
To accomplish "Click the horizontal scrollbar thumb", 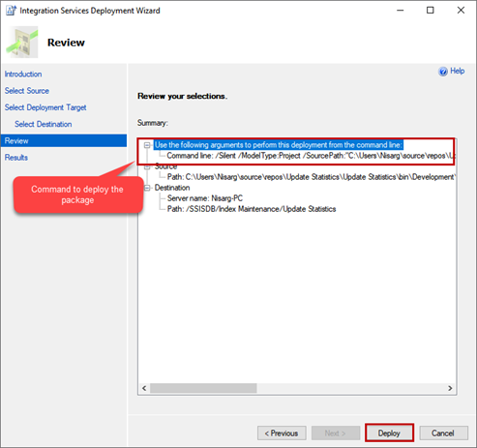I will tap(203, 388).
